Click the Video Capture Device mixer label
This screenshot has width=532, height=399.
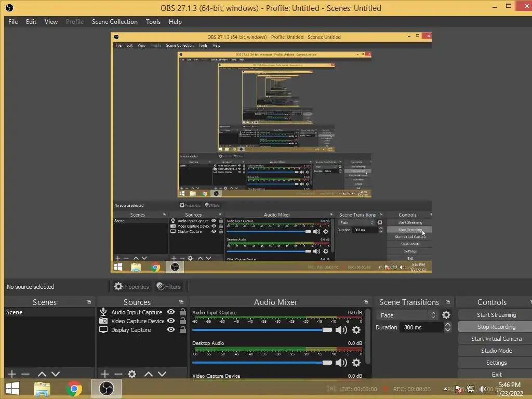(x=216, y=376)
